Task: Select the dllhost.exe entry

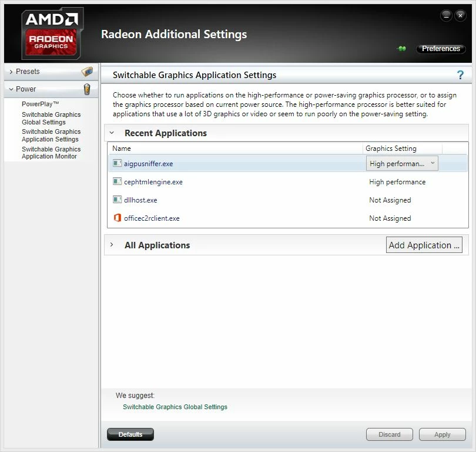Action: [140, 200]
